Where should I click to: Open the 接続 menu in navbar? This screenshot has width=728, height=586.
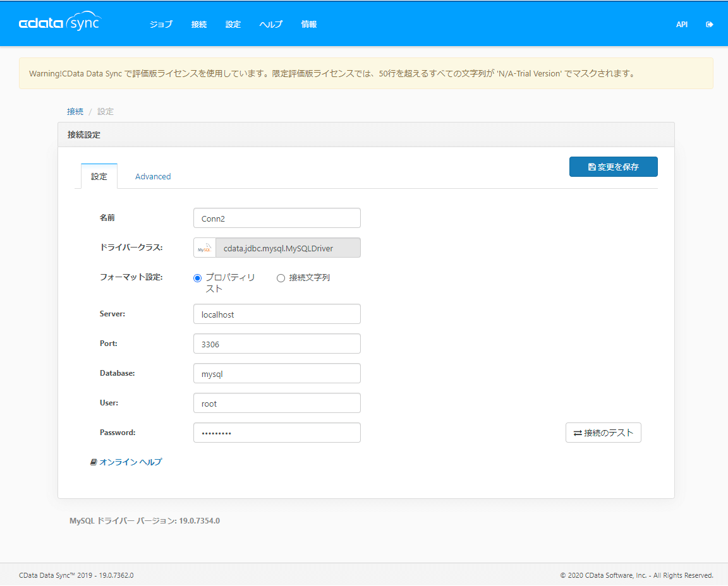point(199,25)
